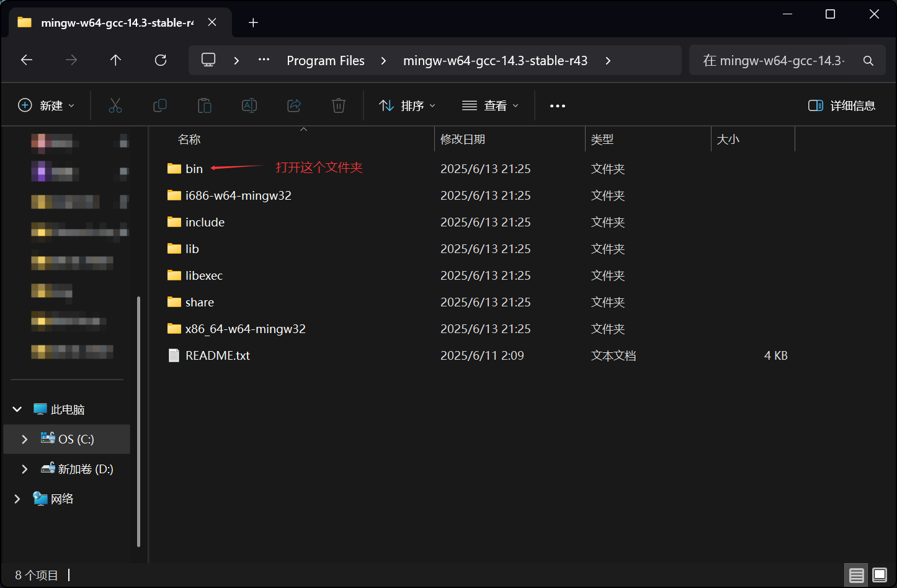Expand the 新加卷 (D:) drive tree
The image size is (897, 588).
25,469
